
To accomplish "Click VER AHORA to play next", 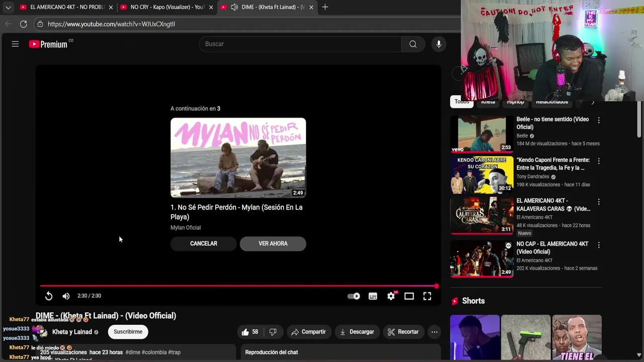I will [273, 243].
